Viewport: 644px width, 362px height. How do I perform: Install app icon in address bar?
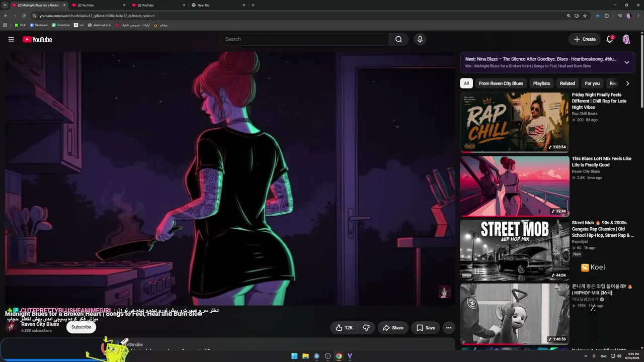[577, 16]
